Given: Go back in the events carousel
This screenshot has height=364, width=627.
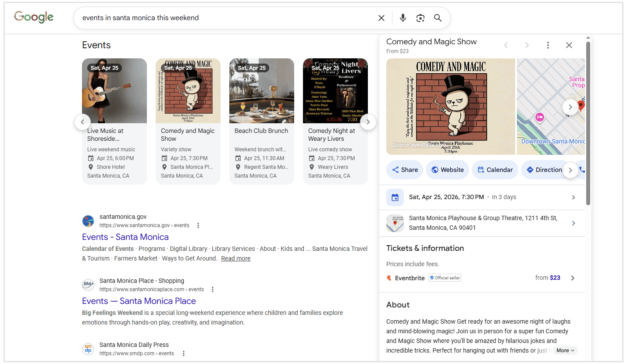Looking at the screenshot, I should point(82,122).
